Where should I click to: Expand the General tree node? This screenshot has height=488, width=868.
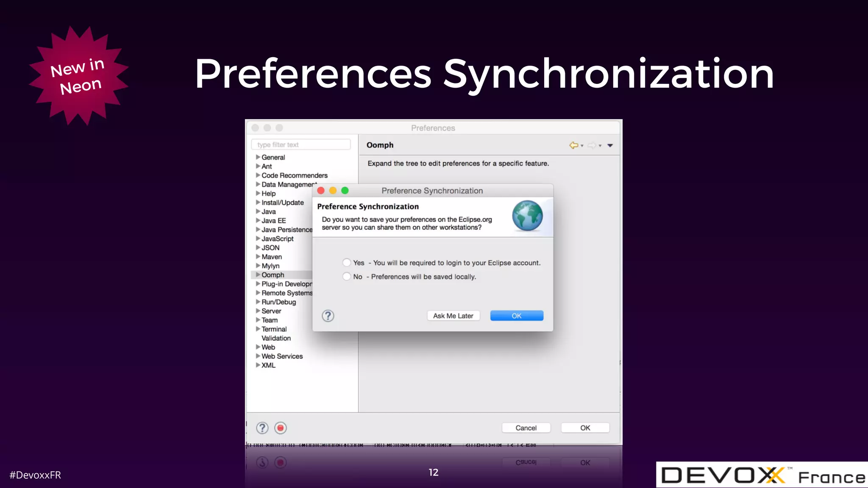click(x=258, y=157)
